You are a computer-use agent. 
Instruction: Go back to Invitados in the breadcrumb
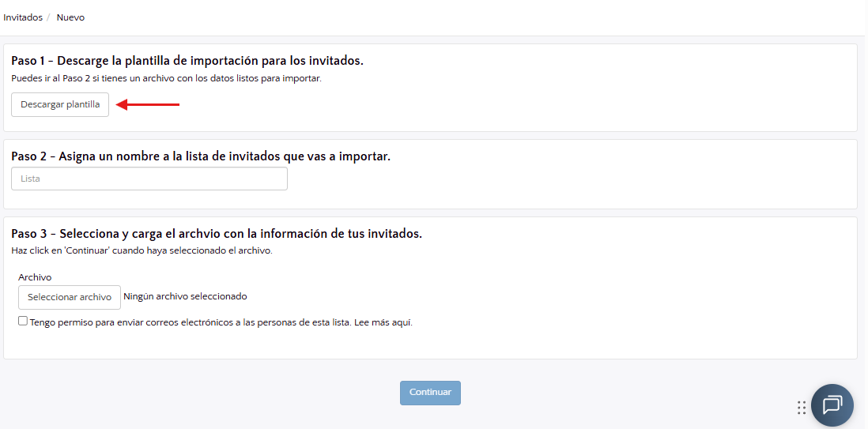point(23,17)
